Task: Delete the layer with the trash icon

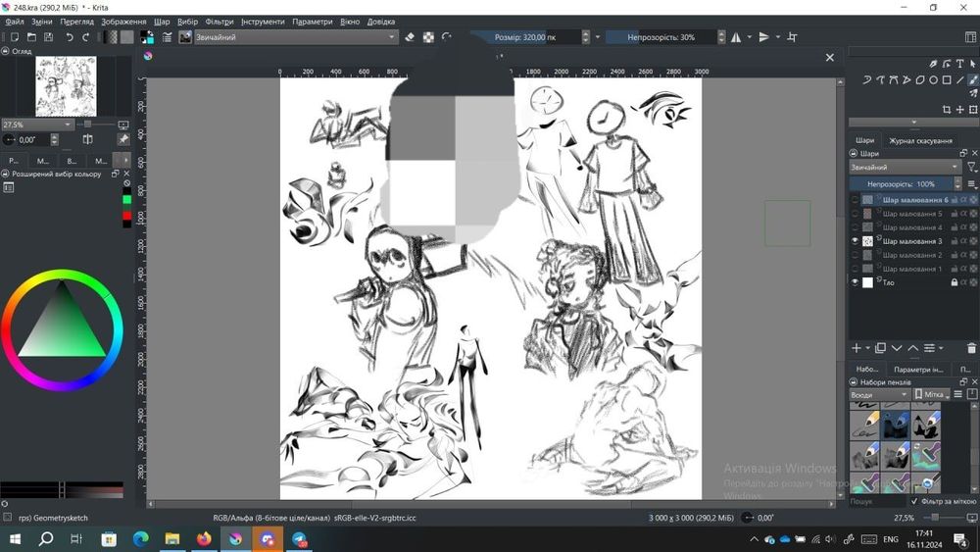Action: coord(971,348)
